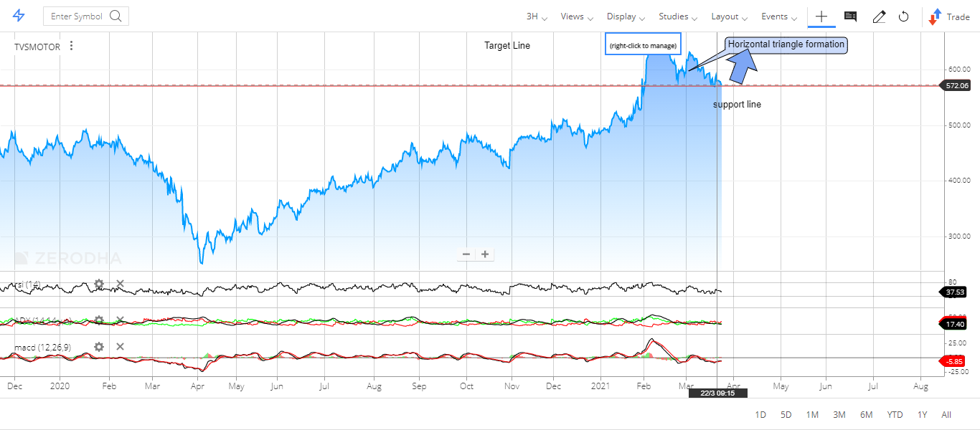Open ADX study settings gear

99,320
